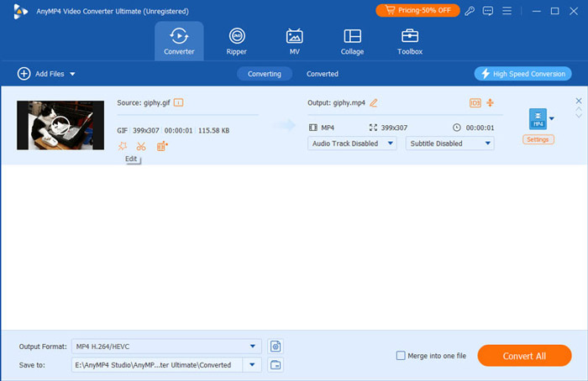
Task: Click the AnyMP4 app logo
Action: click(20, 11)
